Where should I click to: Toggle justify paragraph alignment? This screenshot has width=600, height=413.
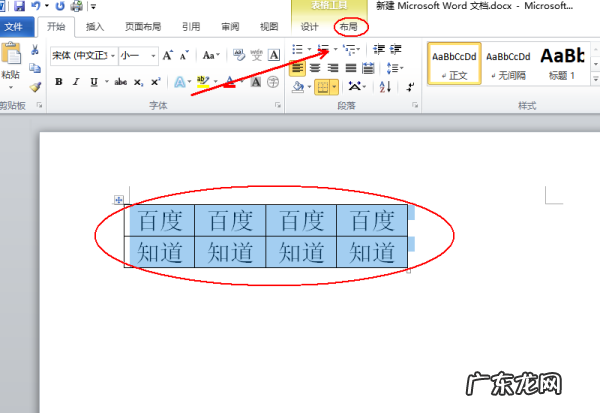tap(351, 68)
